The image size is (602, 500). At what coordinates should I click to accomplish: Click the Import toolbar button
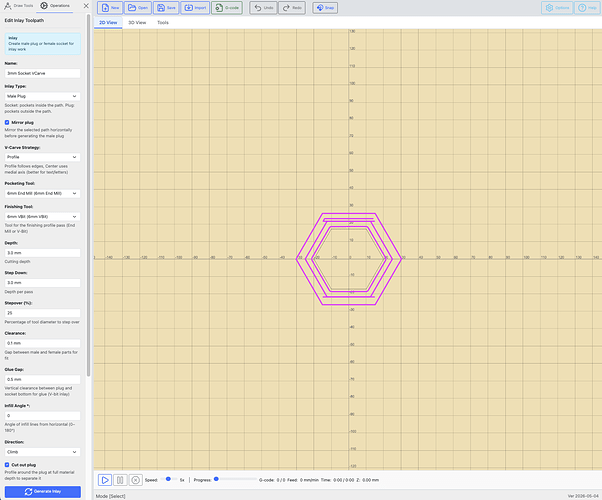pyautogui.click(x=195, y=8)
